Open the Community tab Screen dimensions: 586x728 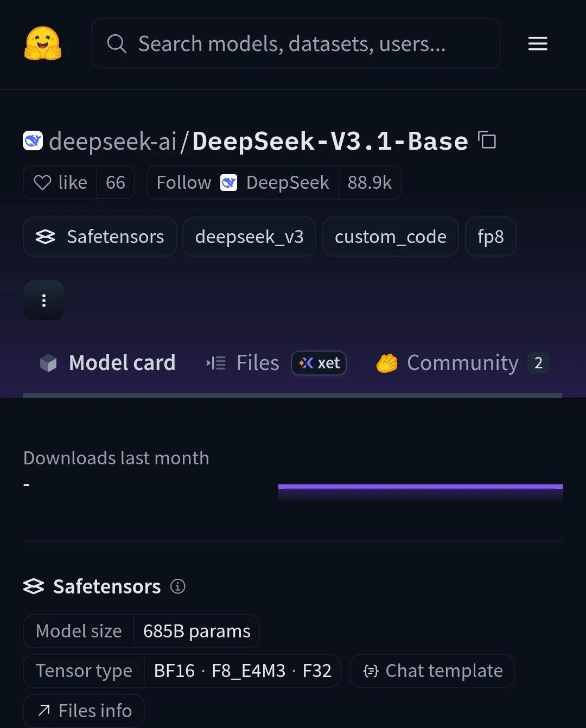coord(462,363)
